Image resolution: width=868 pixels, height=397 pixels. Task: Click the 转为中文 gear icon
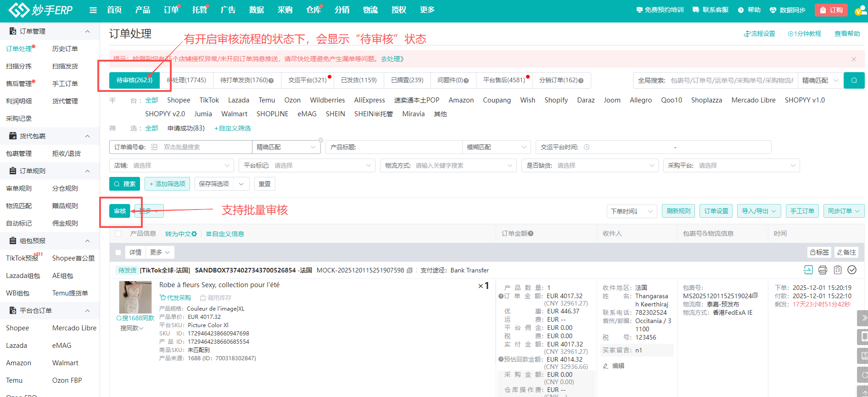point(194,234)
